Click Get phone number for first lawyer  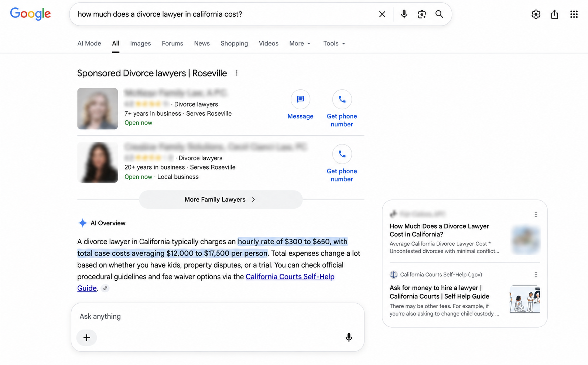tap(342, 120)
